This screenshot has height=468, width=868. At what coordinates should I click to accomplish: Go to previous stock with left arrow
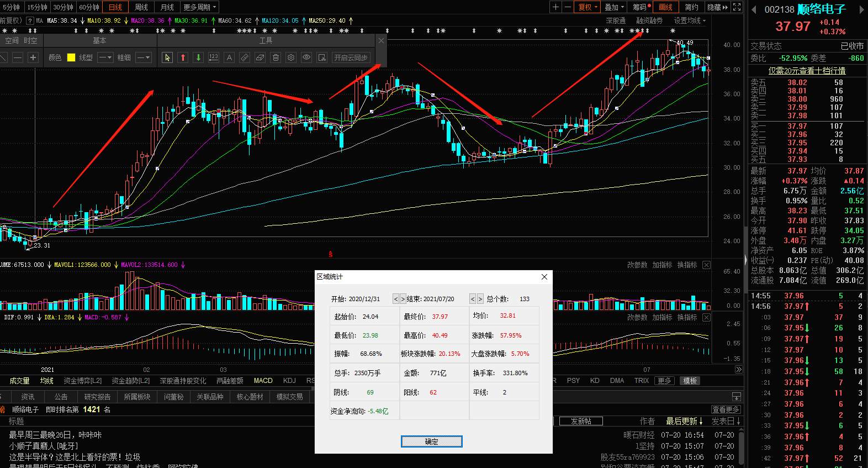point(754,9)
